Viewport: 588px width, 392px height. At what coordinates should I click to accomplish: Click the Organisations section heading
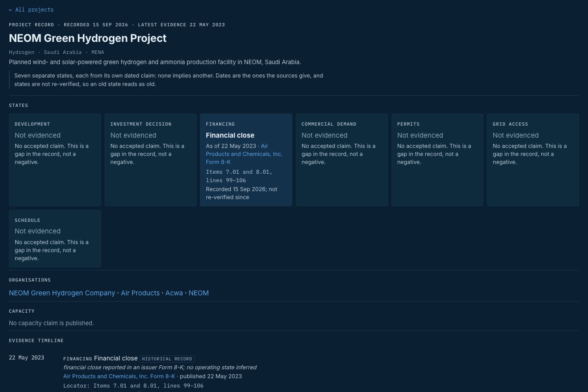coord(30,280)
